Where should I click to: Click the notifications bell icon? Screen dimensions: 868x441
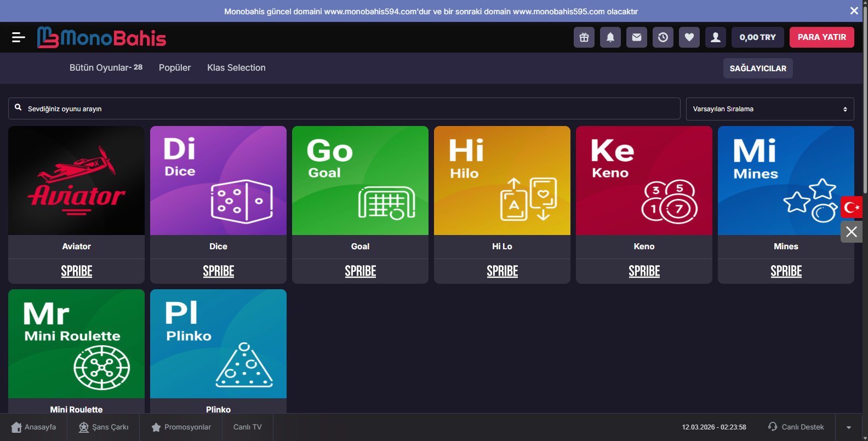pyautogui.click(x=610, y=37)
